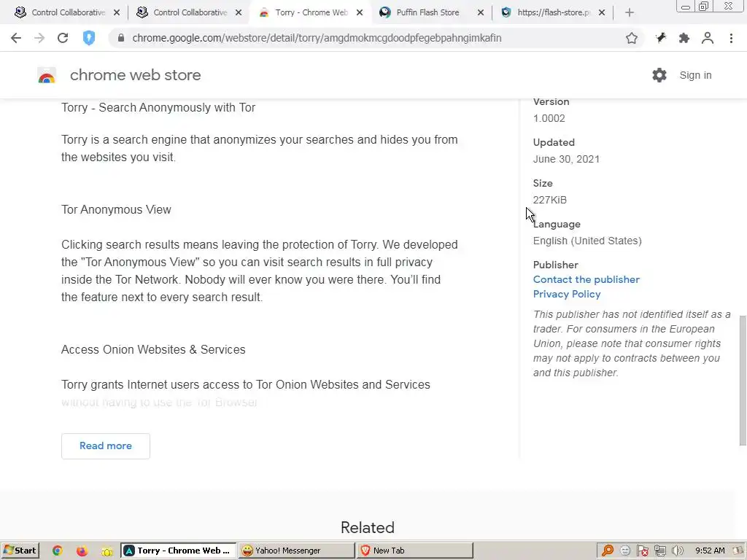Image resolution: width=747 pixels, height=560 pixels.
Task: Open the Extensions puzzle piece menu
Action: pyautogui.click(x=684, y=38)
